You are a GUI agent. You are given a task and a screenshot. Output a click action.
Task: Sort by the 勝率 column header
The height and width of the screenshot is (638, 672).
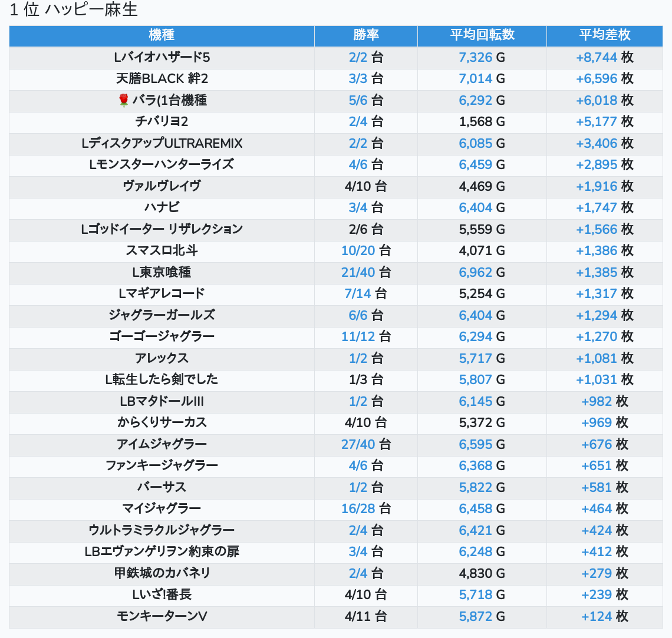tap(366, 35)
